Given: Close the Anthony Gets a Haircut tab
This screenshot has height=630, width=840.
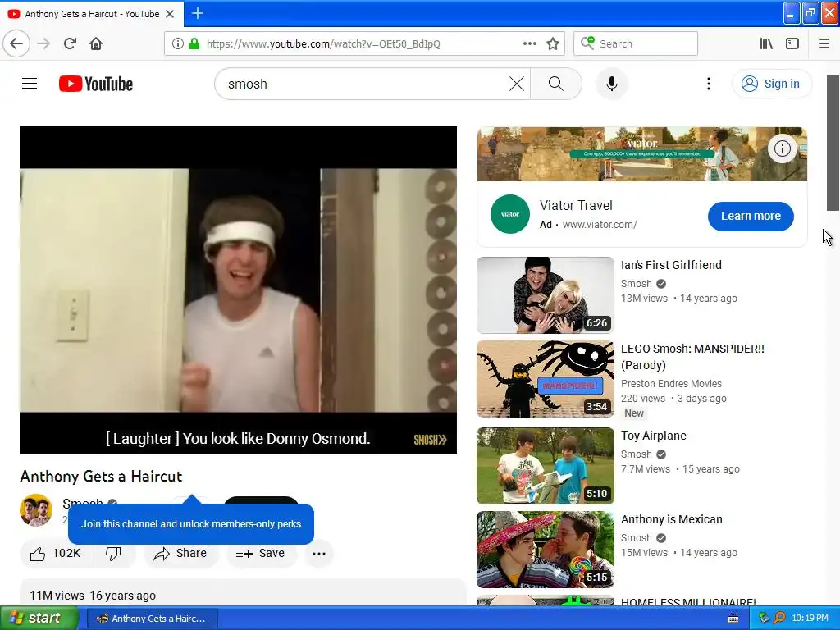Looking at the screenshot, I should tap(170, 14).
